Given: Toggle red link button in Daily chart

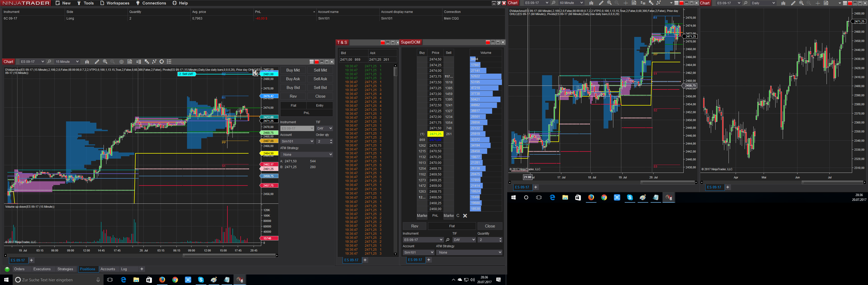Looking at the screenshot, I should [x=850, y=3].
